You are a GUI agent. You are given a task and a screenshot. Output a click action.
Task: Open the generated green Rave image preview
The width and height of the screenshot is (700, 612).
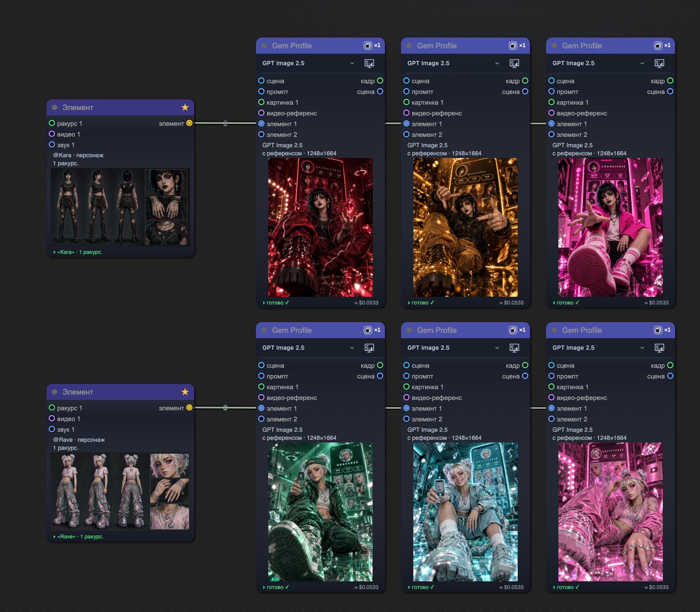[320, 512]
